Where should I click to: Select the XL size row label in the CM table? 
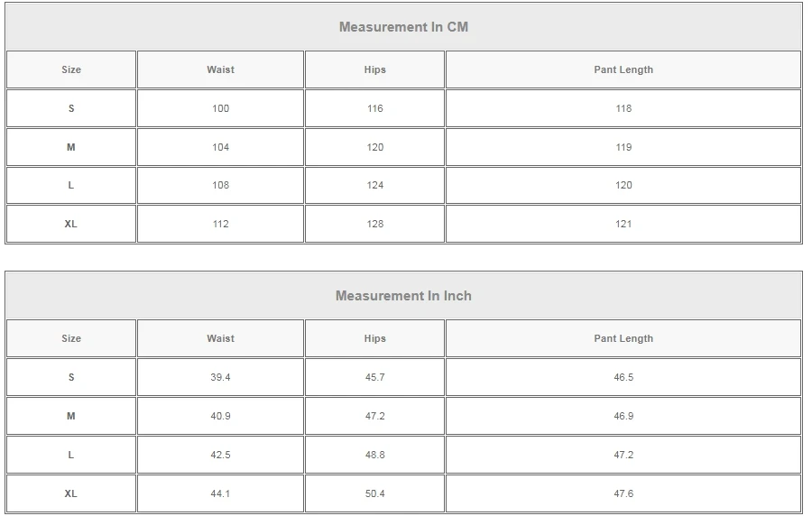pos(71,224)
